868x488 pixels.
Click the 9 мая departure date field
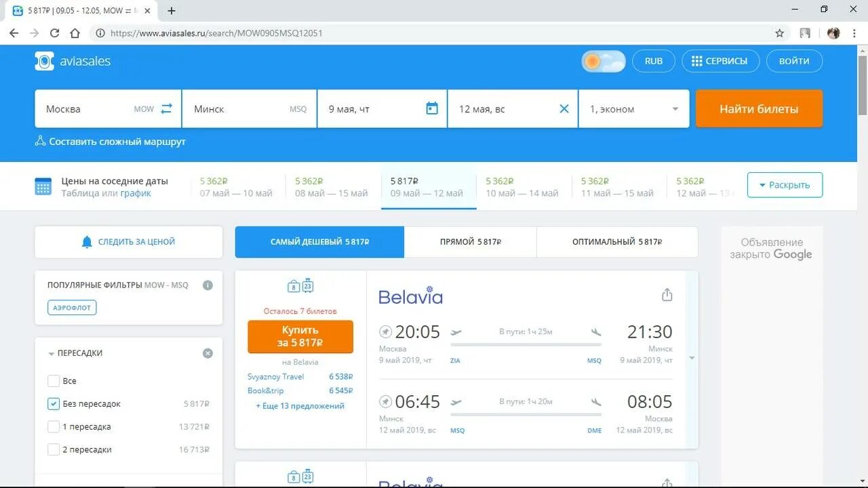tap(382, 108)
